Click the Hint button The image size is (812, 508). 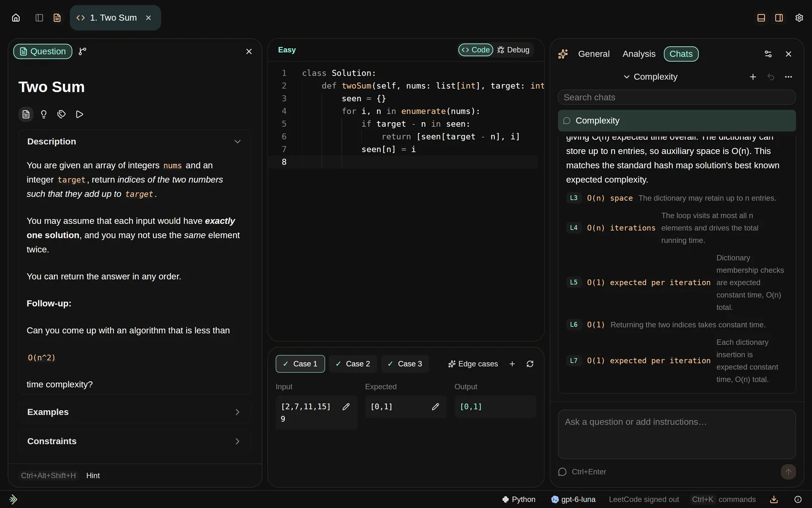click(x=93, y=475)
